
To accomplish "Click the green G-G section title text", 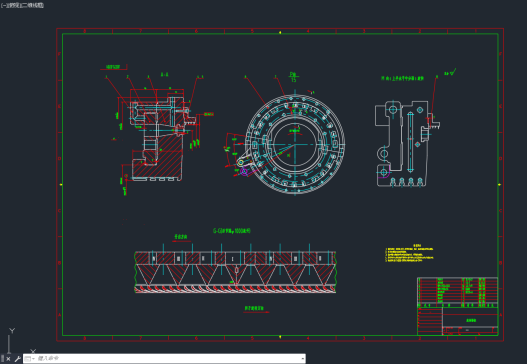I will tap(232, 231).
